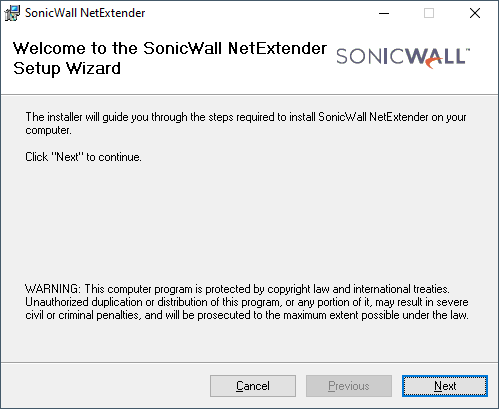
Task: Click the disabled Previous button
Action: (349, 386)
